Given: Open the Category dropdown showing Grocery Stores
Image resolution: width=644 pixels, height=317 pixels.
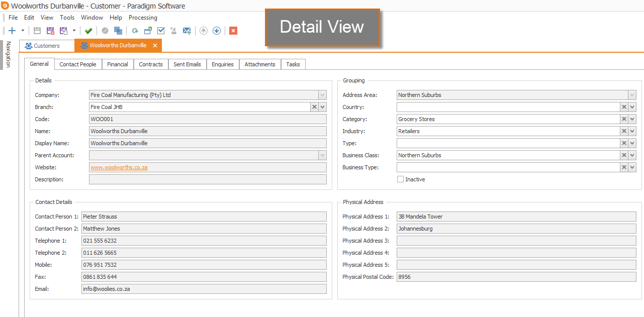Looking at the screenshot, I should point(632,119).
